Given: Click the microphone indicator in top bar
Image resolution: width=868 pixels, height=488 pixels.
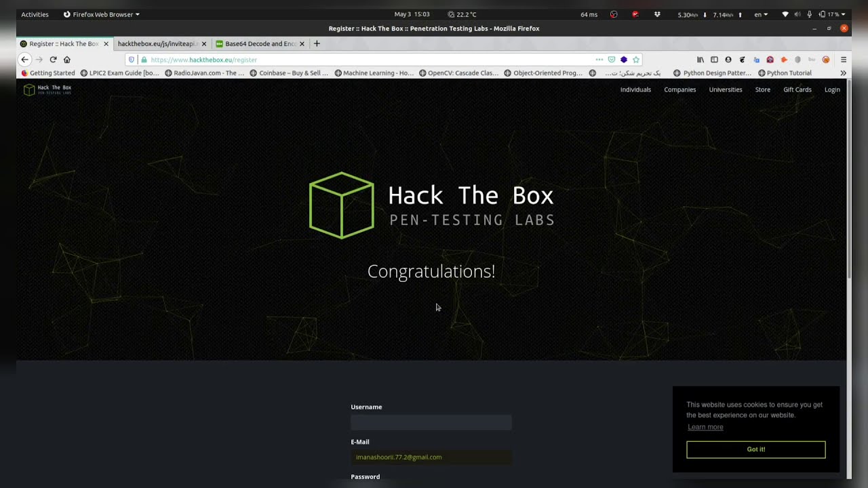Looking at the screenshot, I should [810, 14].
